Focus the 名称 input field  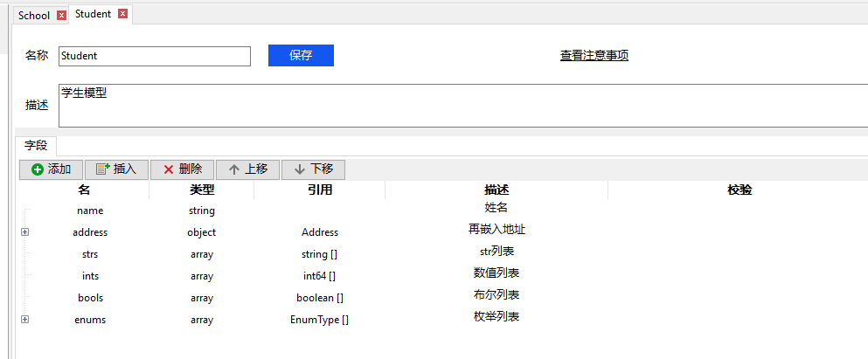click(155, 56)
